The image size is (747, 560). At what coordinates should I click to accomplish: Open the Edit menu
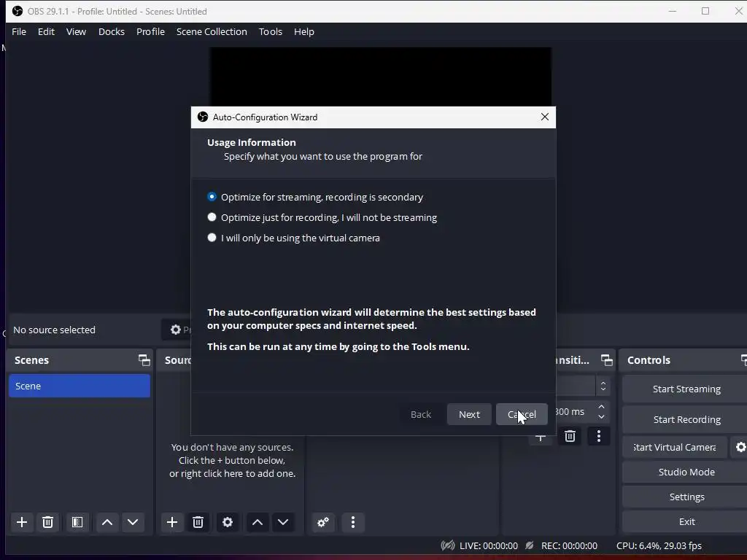point(46,31)
